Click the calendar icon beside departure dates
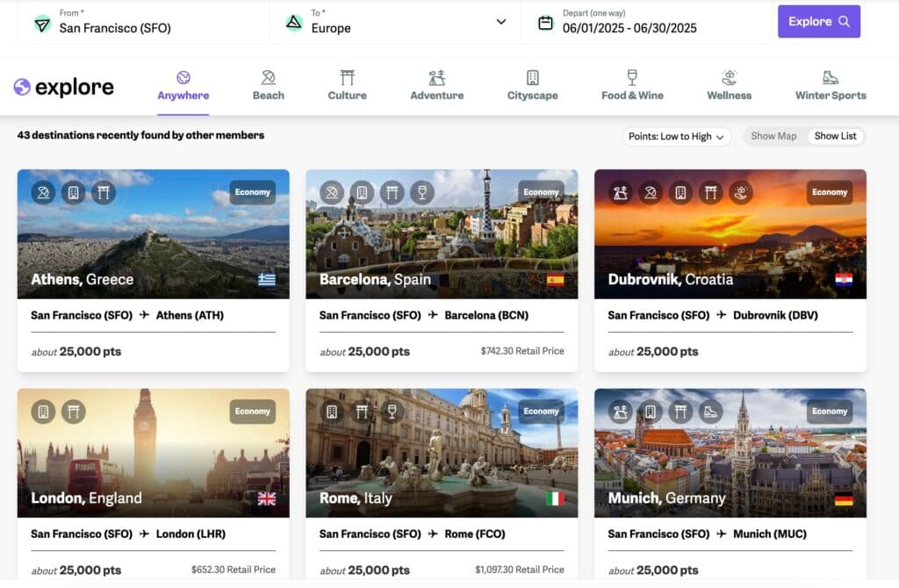Screen dimensions: 899x588 coord(545,22)
